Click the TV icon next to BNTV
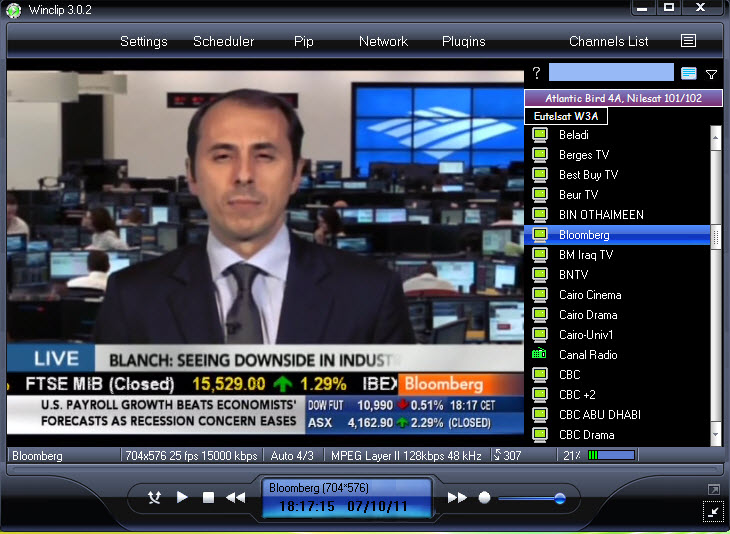 click(540, 275)
